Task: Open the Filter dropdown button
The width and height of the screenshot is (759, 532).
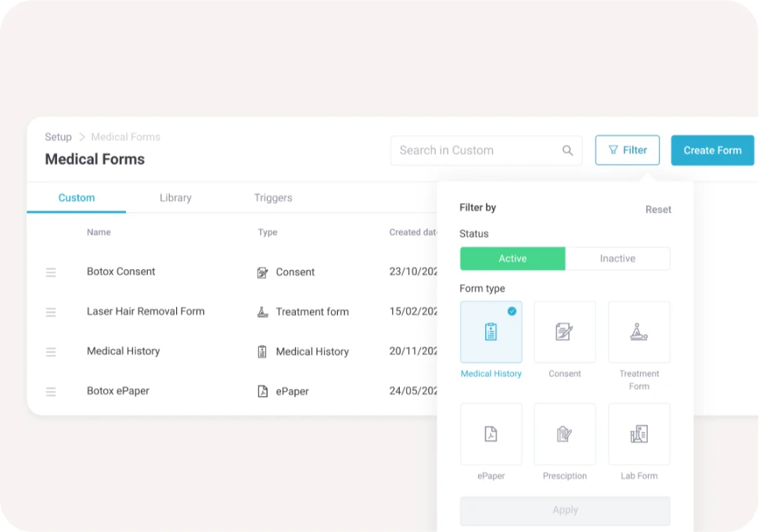Action: point(627,150)
